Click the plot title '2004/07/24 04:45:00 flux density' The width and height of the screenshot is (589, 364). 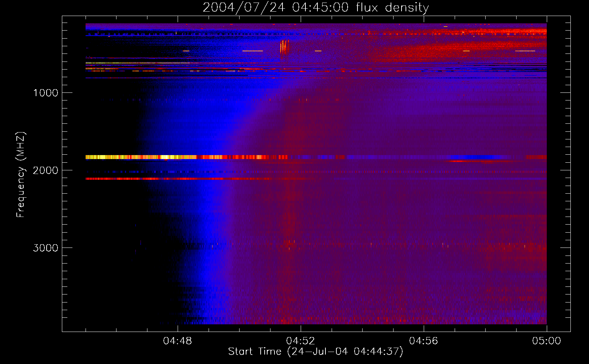[x=316, y=7]
